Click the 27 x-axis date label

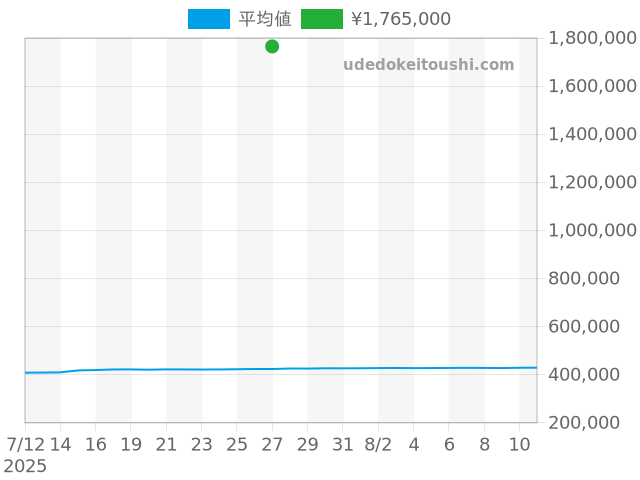click(x=272, y=444)
